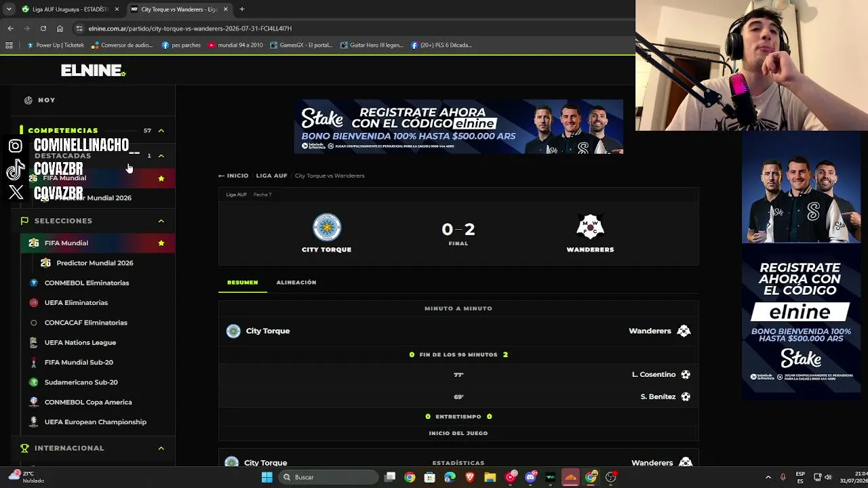Click the UEFA Eliminatorias logo icon
The image size is (868, 488).
34,303
